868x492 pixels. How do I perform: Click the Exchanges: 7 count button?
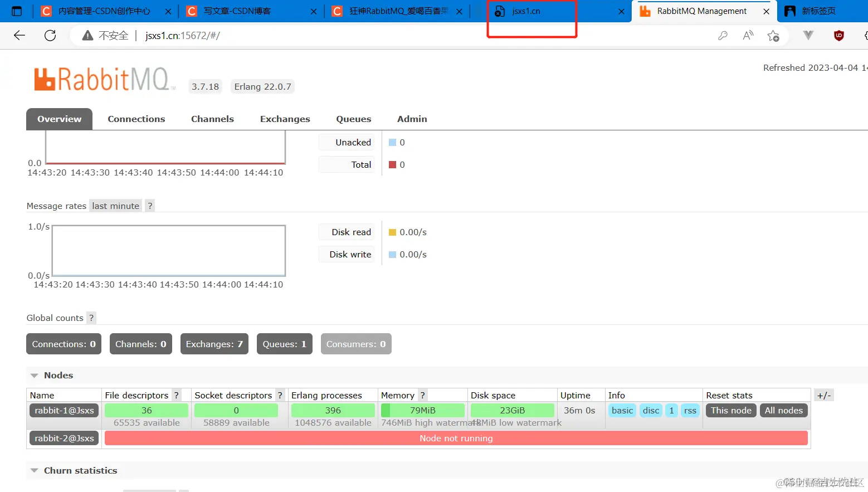214,344
